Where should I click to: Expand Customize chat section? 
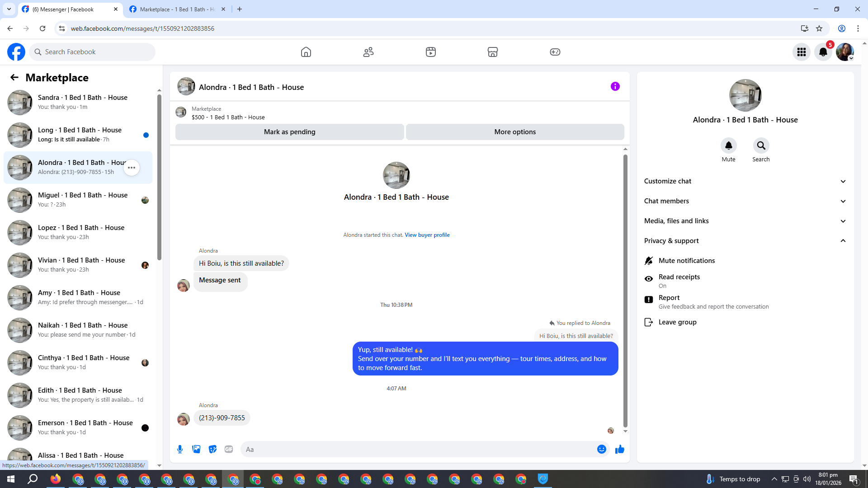(x=745, y=181)
